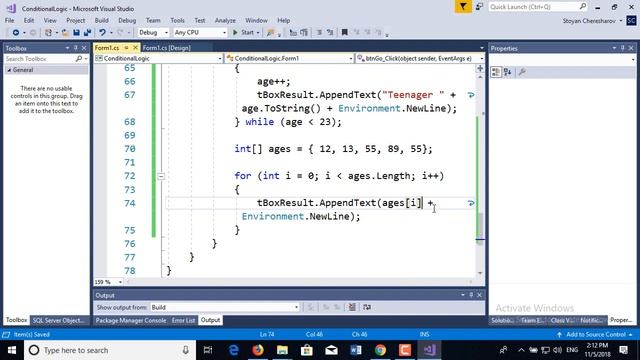Click the Type here to search box
640x360 pixels.
pyautogui.click(x=110, y=350)
